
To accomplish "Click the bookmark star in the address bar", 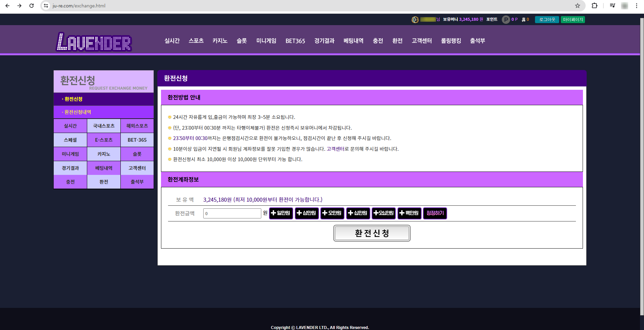I will point(577,6).
